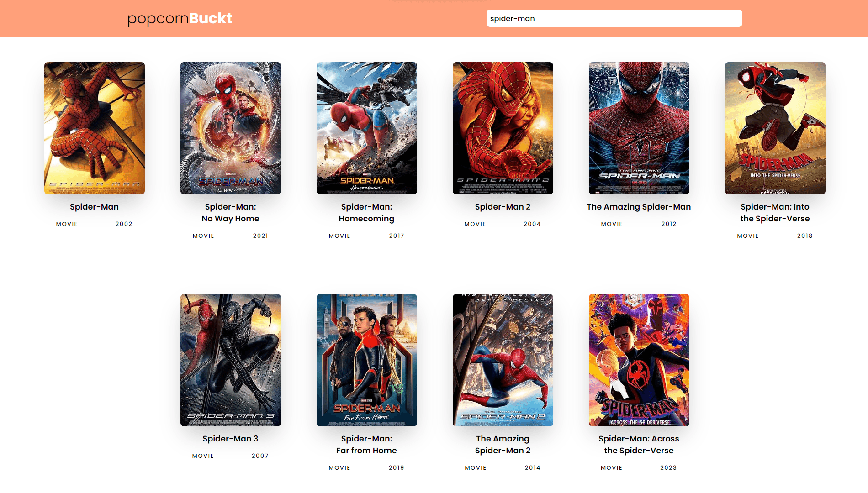Select the "MOVIE" label beside year 2017
The image size is (868, 493).
coord(339,236)
